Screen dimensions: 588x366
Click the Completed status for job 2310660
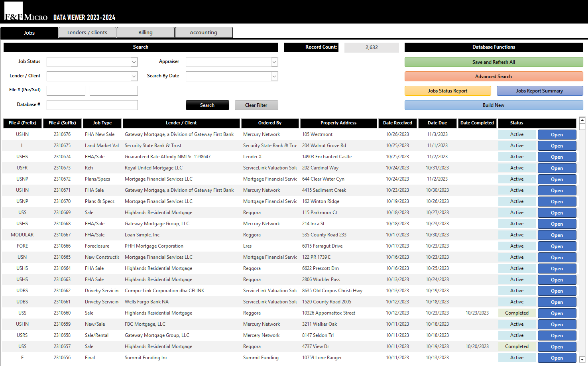tap(517, 313)
